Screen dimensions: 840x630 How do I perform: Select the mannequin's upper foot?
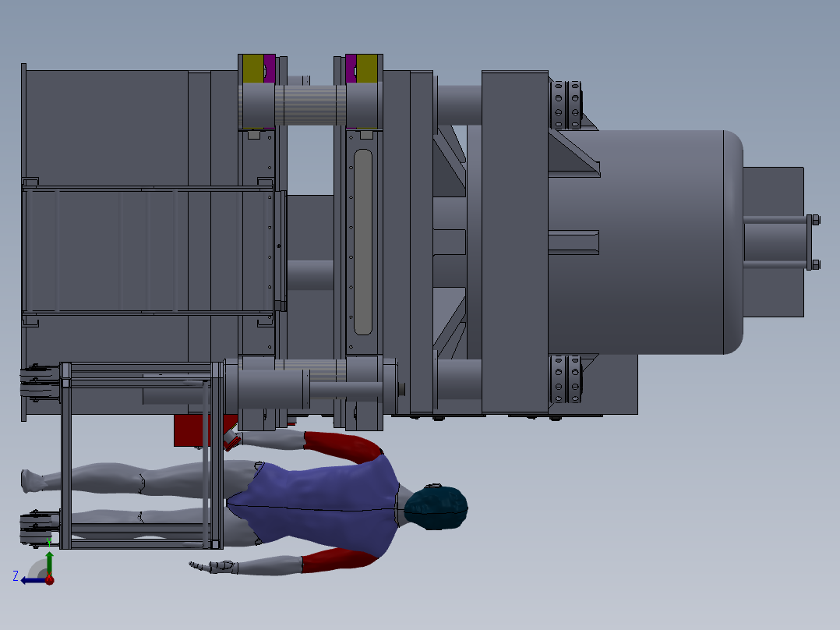point(34,480)
